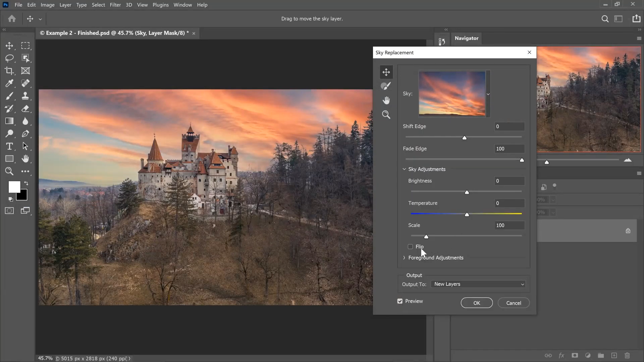Image resolution: width=644 pixels, height=362 pixels.
Task: Open the Output To New Layers dropdown
Action: click(x=478, y=284)
